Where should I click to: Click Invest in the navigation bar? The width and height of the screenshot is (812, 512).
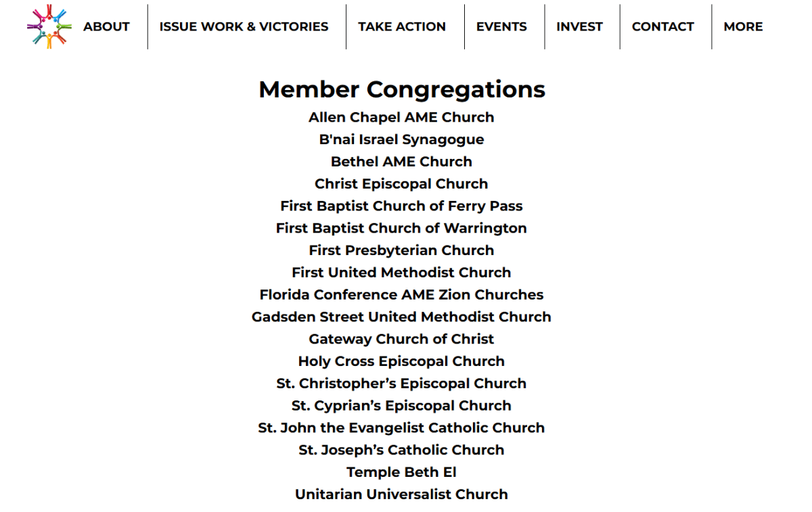coord(579,27)
